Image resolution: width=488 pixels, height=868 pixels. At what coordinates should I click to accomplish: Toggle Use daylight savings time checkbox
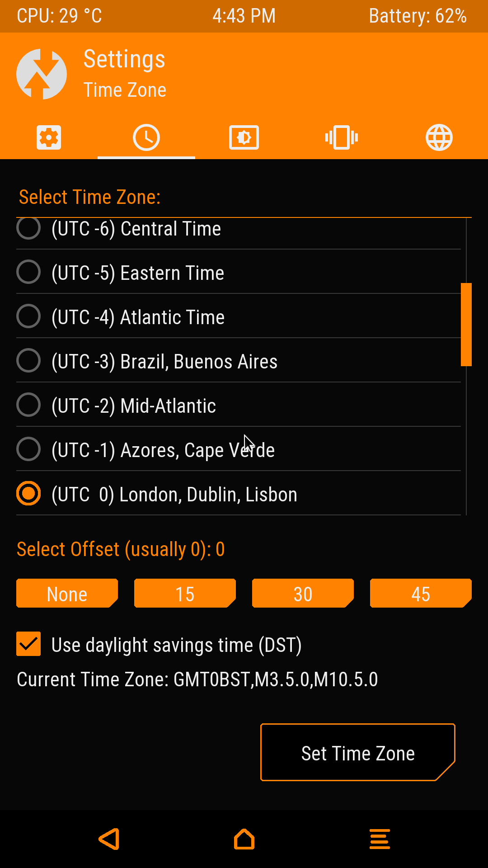click(28, 644)
